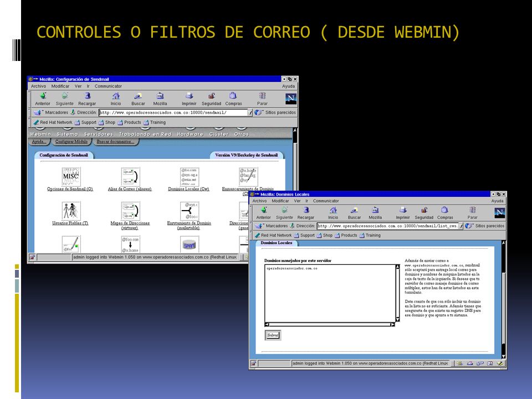Screen dimensions: 532x399
Task: Open Ver menu in Dominios Locales window
Action: pyautogui.click(x=297, y=201)
